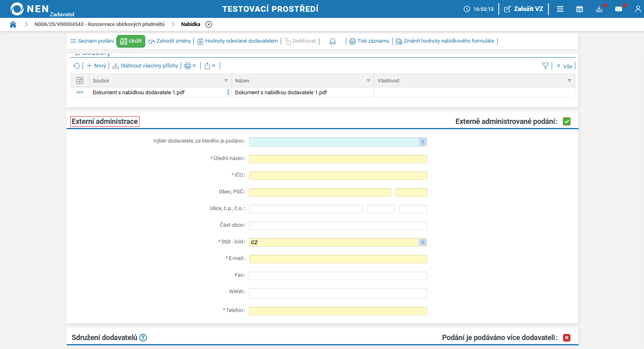This screenshot has width=644, height=349.
Task: Open the Stát - kód dropdown arrow
Action: point(423,242)
